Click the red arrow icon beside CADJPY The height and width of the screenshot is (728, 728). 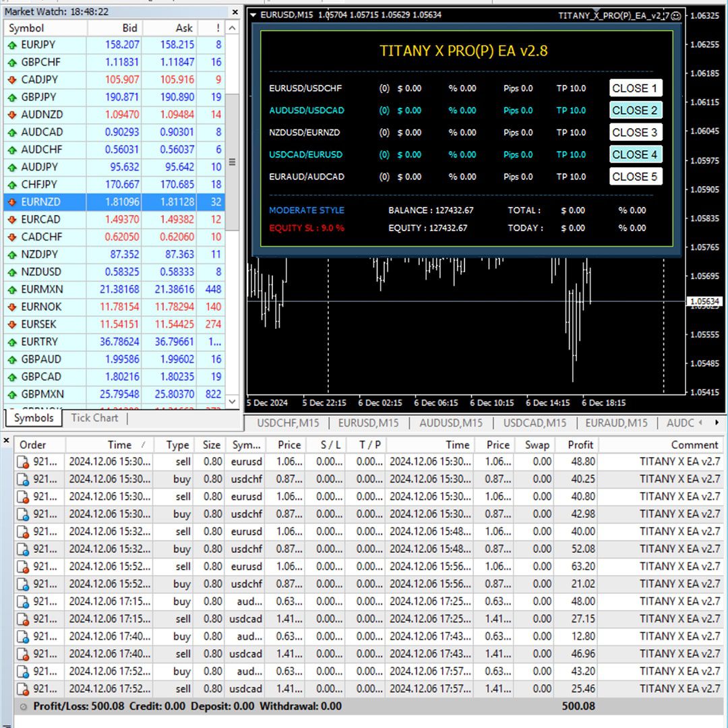click(11, 80)
